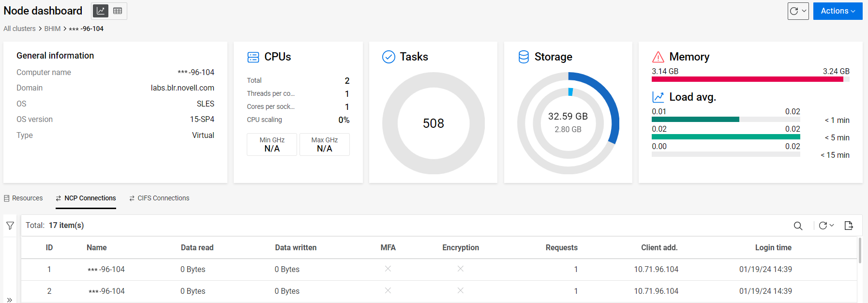Go to All clusters breadcrumb
Viewport: 868px width, 303px height.
tap(19, 29)
